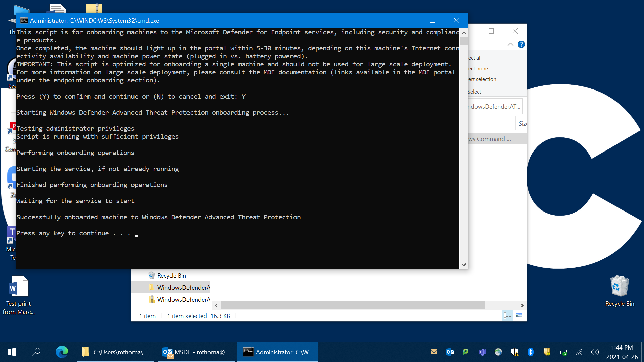The height and width of the screenshot is (362, 644).
Task: Open the volume speaker tray icon
Action: click(x=595, y=352)
